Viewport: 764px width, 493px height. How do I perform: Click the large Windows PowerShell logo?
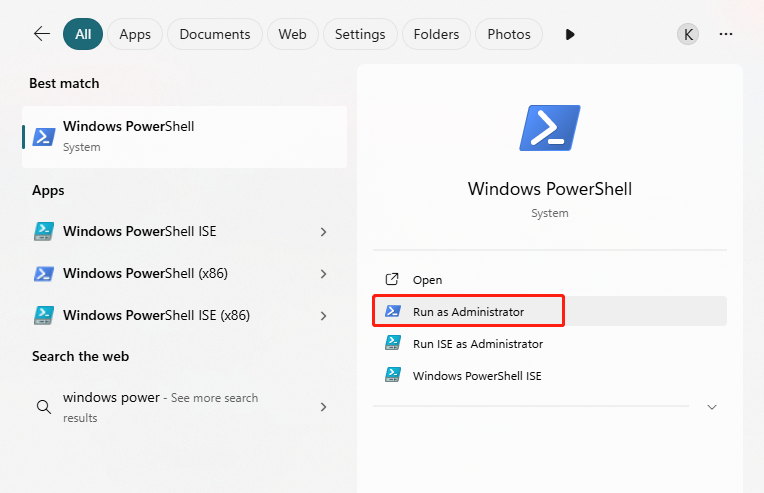tap(549, 128)
